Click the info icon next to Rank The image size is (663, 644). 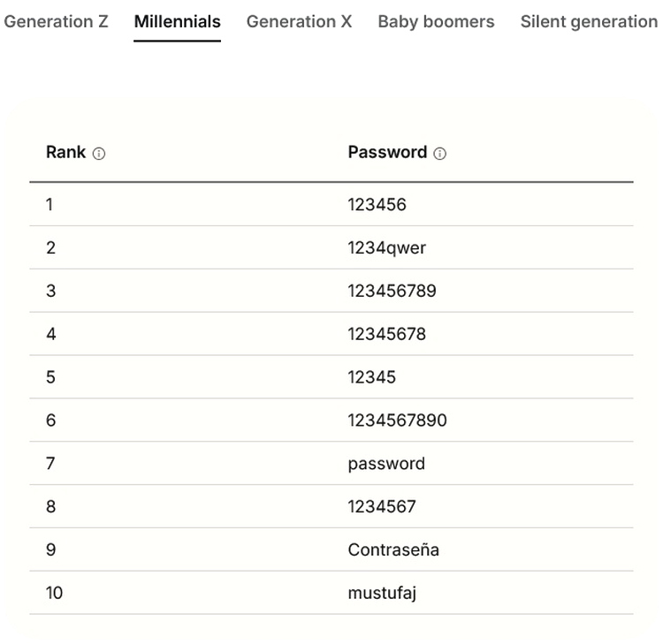(99, 154)
